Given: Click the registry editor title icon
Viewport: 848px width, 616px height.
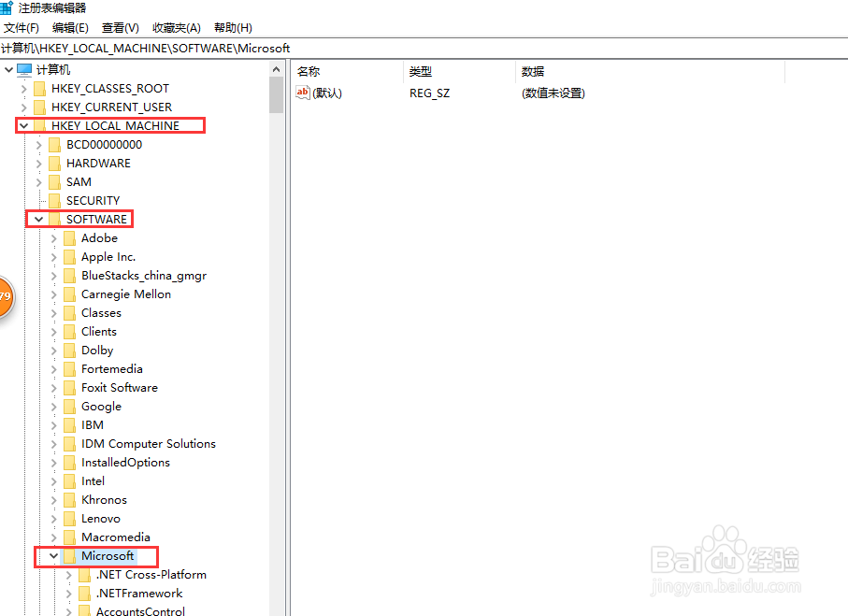Looking at the screenshot, I should click(7, 7).
